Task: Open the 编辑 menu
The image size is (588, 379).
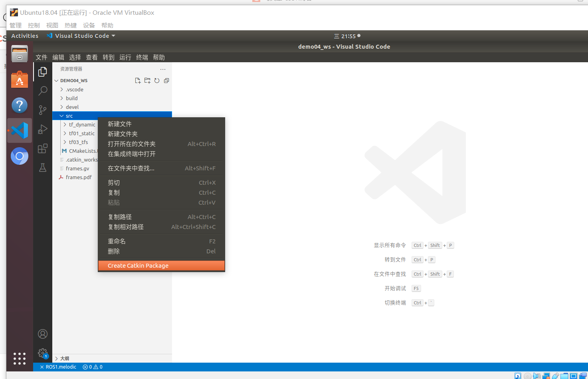Action: click(x=58, y=57)
